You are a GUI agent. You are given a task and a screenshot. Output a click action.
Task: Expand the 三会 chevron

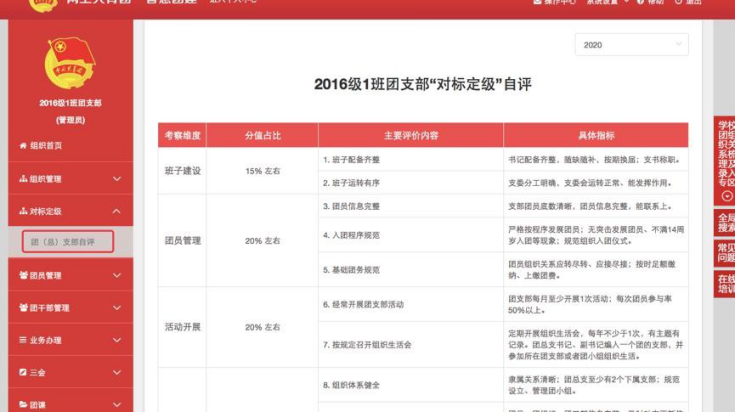tap(117, 372)
